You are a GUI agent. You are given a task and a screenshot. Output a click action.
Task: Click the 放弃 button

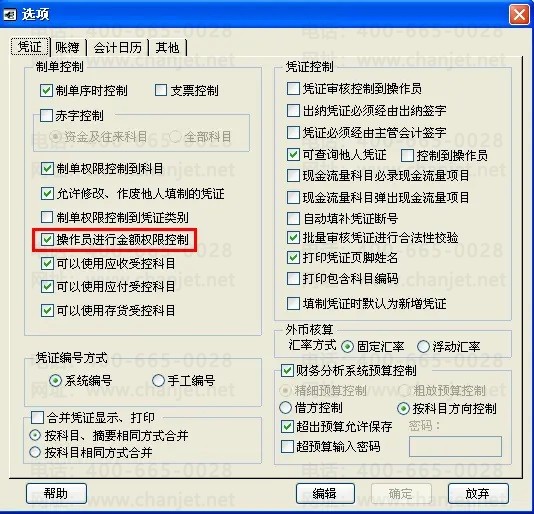[x=478, y=493]
